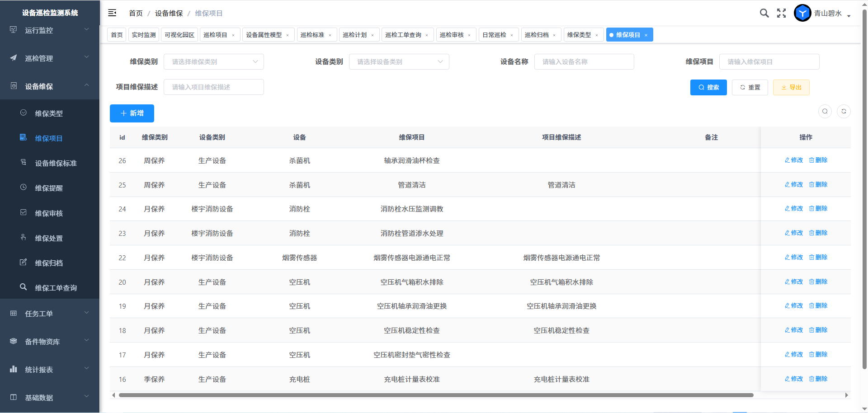Click the 设备名称 input field
868x413 pixels.
click(584, 62)
